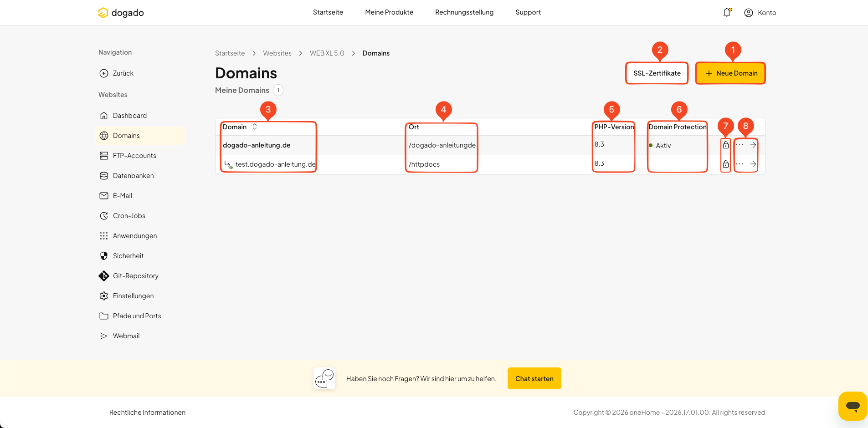Open the notifications bell
The width and height of the screenshot is (868, 428).
point(727,12)
